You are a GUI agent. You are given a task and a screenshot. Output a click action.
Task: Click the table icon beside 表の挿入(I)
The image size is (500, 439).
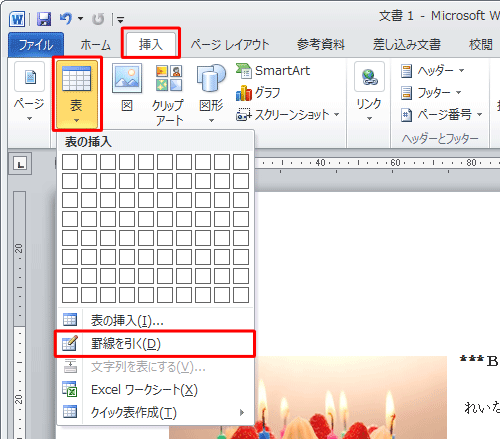click(x=70, y=320)
